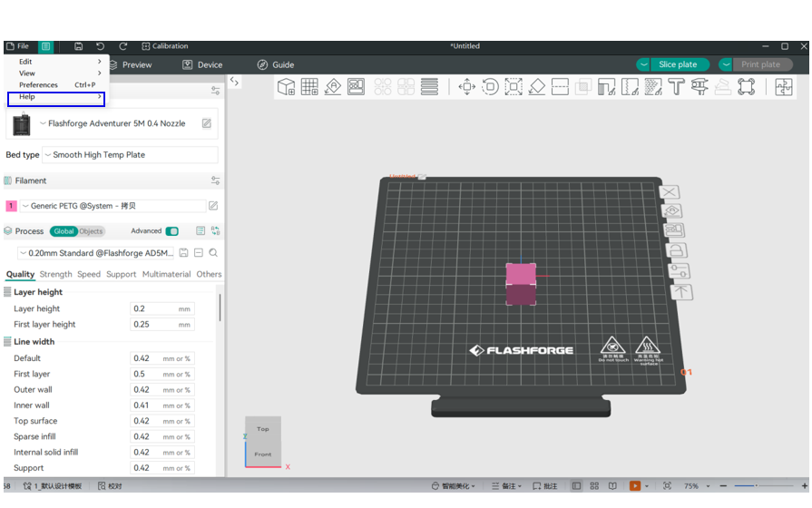Click the Auto orient icon

coord(332,87)
